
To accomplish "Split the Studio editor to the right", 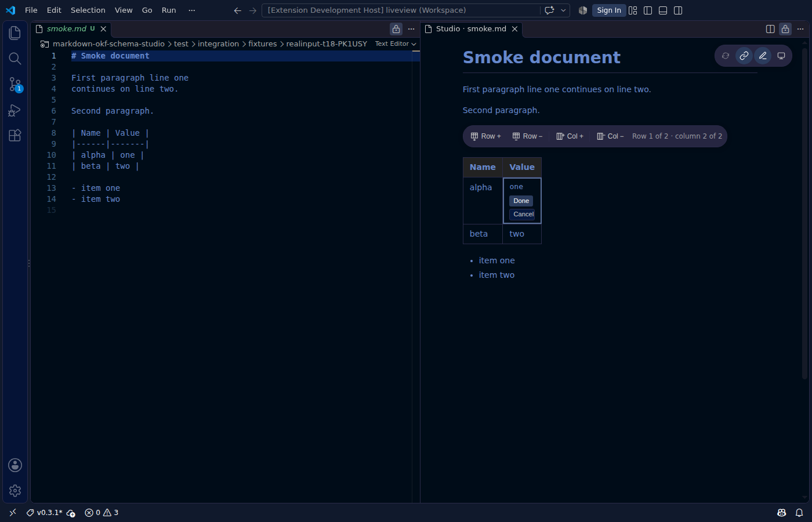I will click(x=770, y=29).
